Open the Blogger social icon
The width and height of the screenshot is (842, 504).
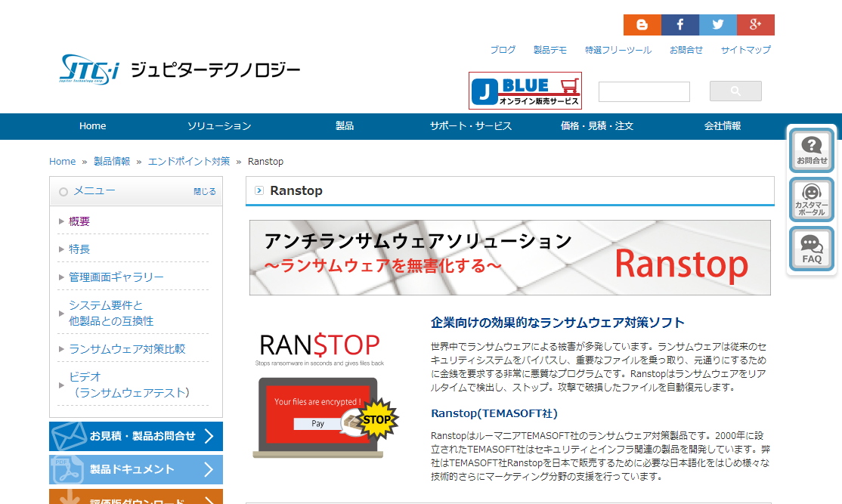pyautogui.click(x=642, y=25)
